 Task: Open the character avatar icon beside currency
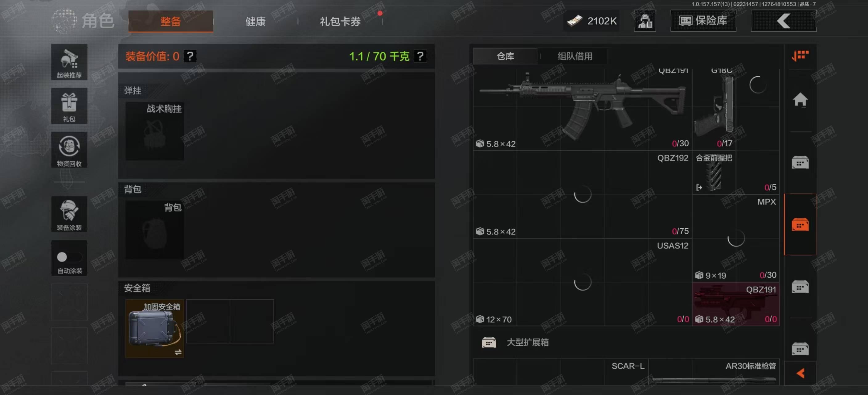pyautogui.click(x=645, y=21)
